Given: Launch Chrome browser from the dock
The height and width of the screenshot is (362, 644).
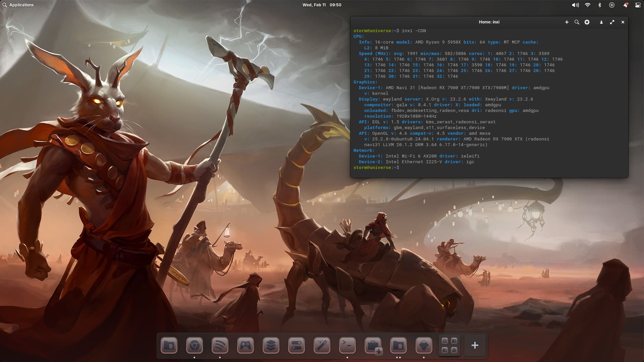Looking at the screenshot, I should pyautogui.click(x=195, y=345).
